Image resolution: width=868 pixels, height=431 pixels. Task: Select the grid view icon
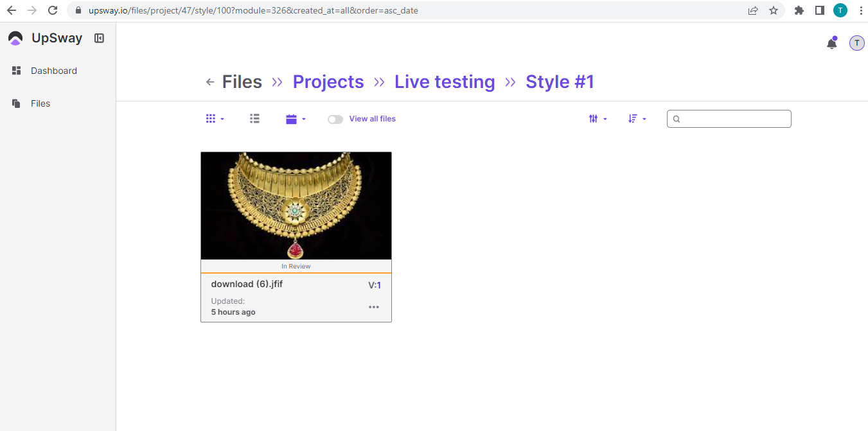pos(211,118)
